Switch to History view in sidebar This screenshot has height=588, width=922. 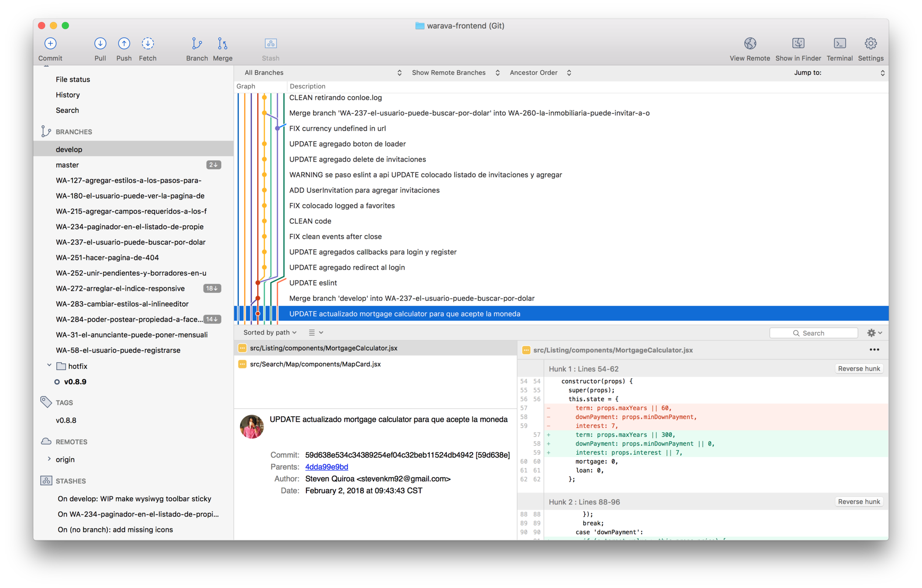(x=68, y=95)
